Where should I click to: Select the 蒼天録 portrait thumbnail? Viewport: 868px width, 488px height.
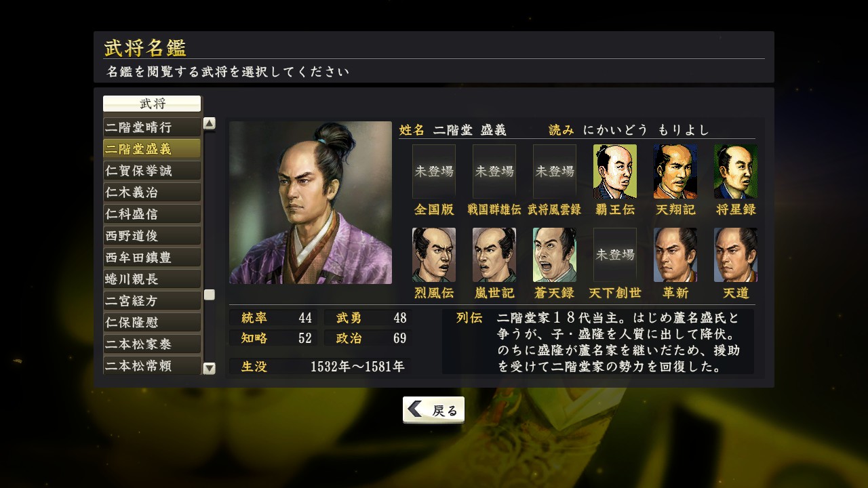point(555,255)
